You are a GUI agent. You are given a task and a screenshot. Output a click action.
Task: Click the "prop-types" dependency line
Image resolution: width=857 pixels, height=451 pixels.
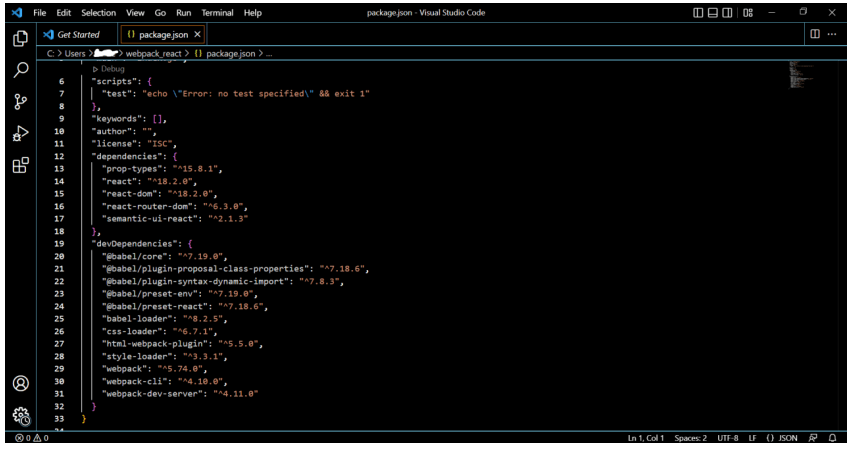click(x=162, y=169)
